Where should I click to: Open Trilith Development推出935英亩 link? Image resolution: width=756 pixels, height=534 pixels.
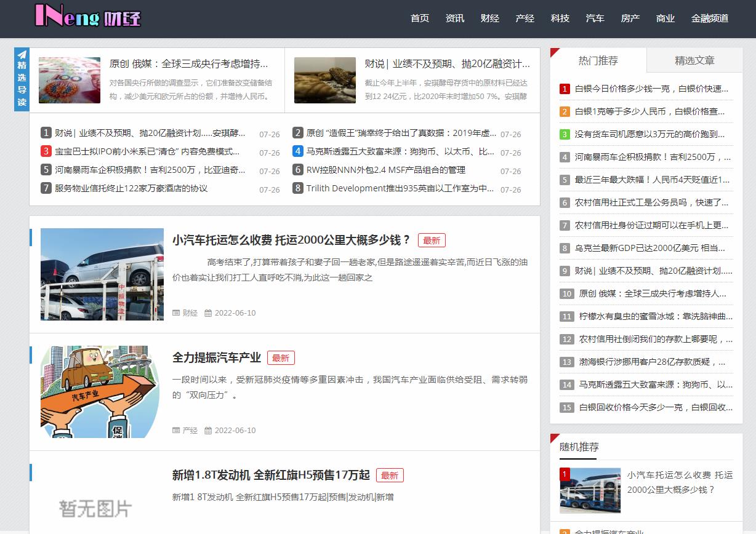[x=400, y=188]
